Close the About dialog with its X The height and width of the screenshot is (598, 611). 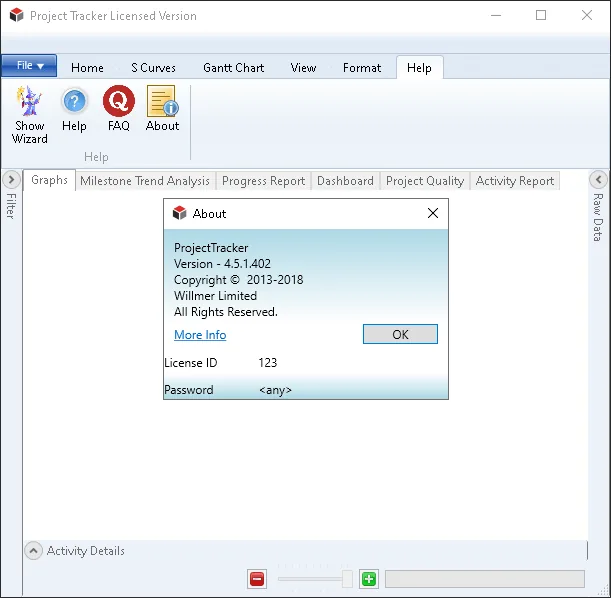pos(433,213)
